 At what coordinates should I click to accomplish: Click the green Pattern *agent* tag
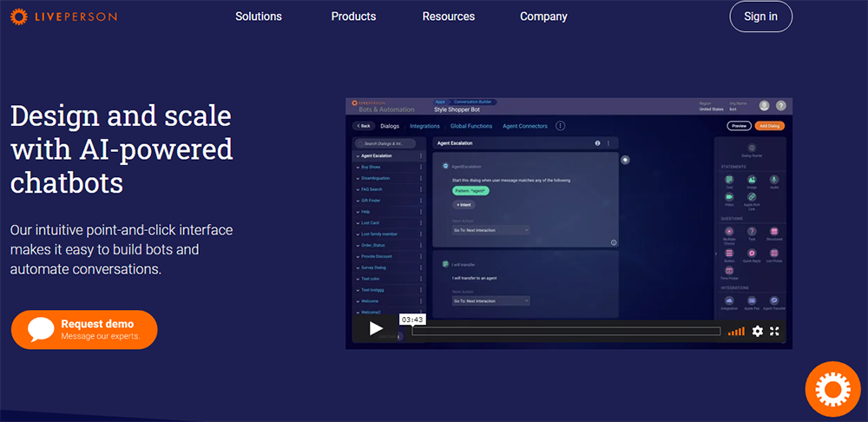click(470, 190)
